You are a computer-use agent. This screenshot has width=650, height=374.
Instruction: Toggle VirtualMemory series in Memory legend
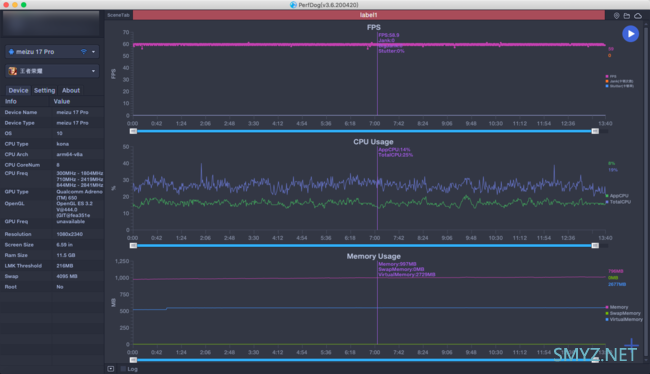coord(624,320)
